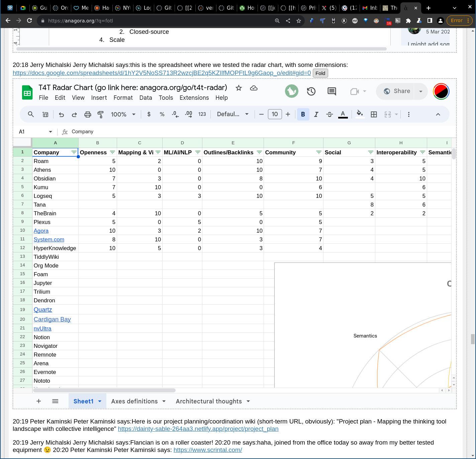The width and height of the screenshot is (476, 459).
Task: Click the cell borders grid icon
Action: (374, 114)
